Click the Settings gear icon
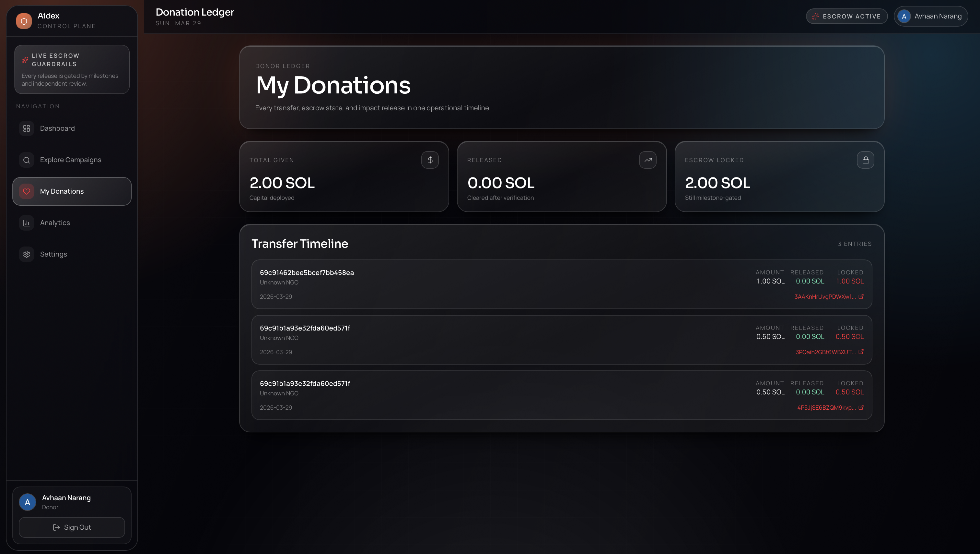Image resolution: width=980 pixels, height=554 pixels. pyautogui.click(x=27, y=254)
